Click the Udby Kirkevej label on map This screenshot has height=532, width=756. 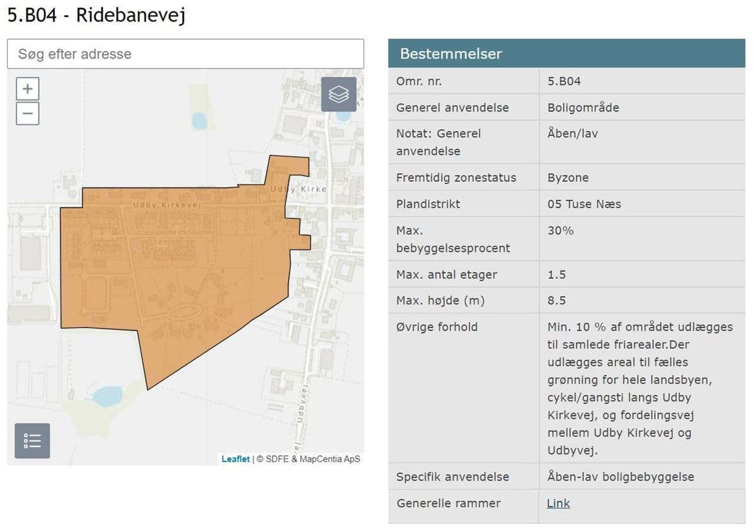(x=166, y=205)
